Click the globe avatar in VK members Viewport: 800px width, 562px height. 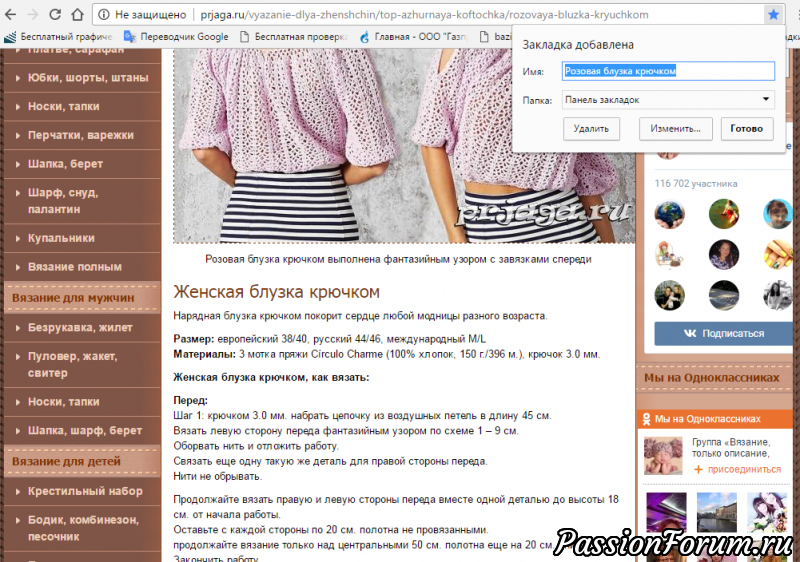(669, 214)
